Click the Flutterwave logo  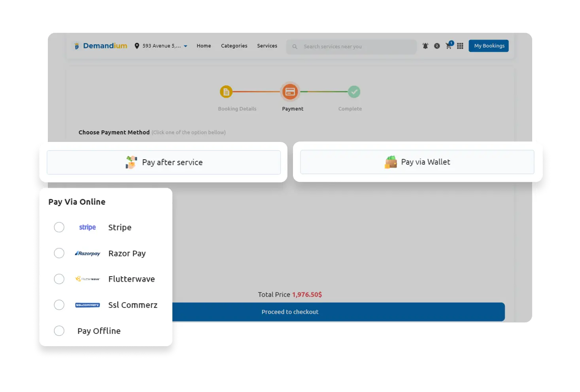pos(87,279)
